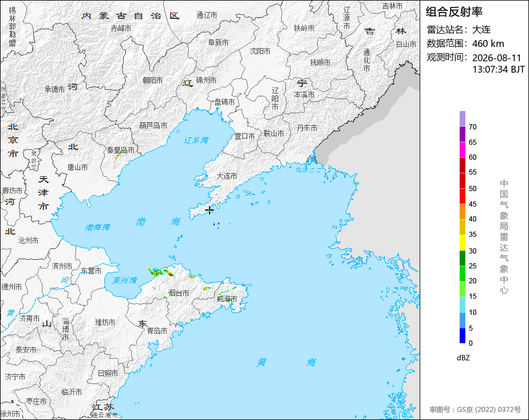This screenshot has height=420, width=529.
Task: Click the radar echo near 秦皇岛市
Action: [118, 156]
